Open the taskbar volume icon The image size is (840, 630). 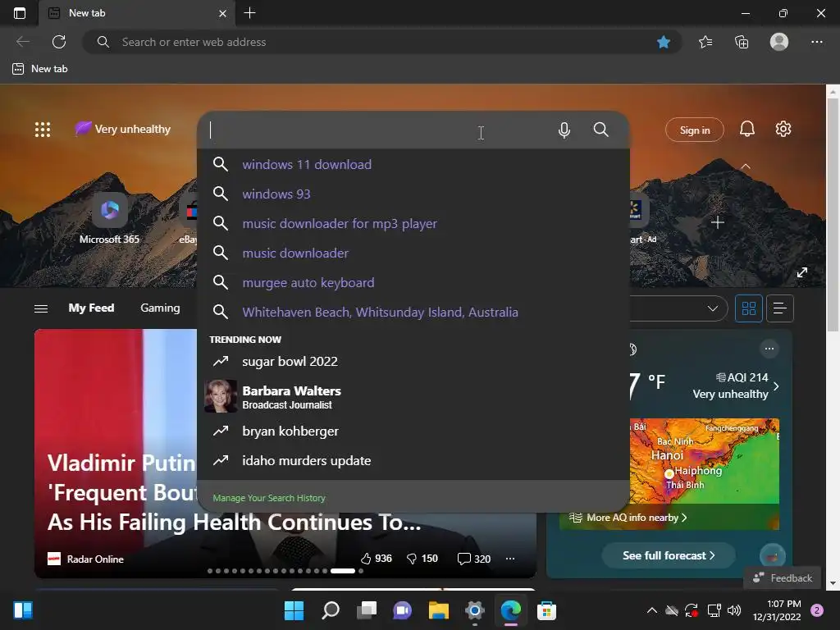point(734,610)
